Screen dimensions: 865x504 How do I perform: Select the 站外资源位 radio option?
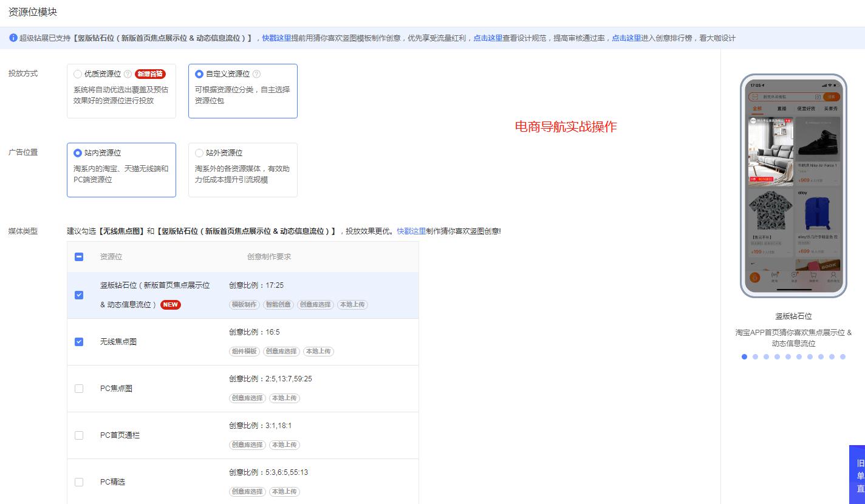click(x=199, y=152)
